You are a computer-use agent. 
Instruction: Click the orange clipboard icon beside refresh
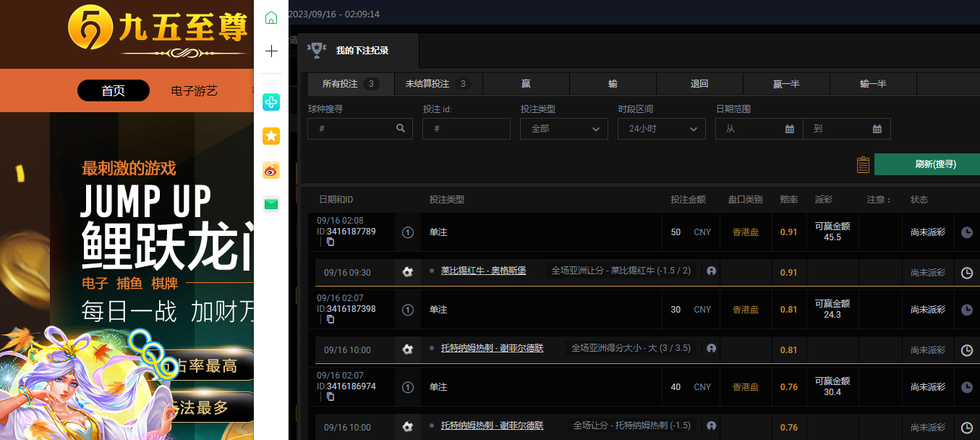tap(863, 165)
